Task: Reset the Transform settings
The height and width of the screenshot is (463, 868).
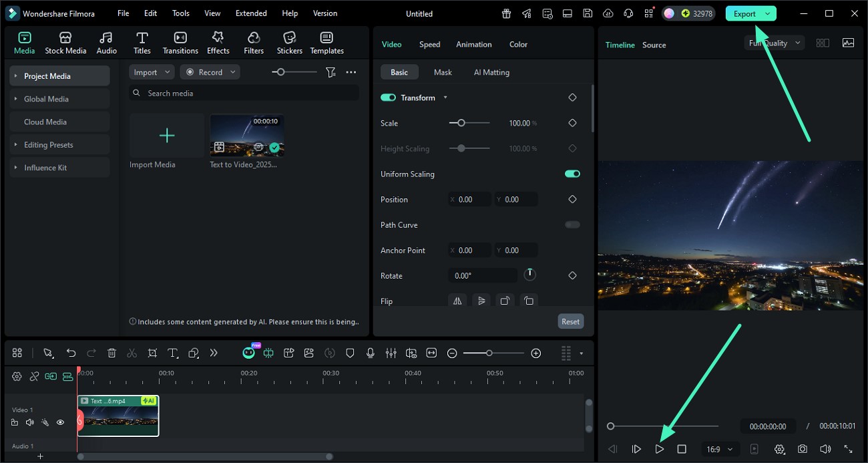Action: pyautogui.click(x=570, y=321)
